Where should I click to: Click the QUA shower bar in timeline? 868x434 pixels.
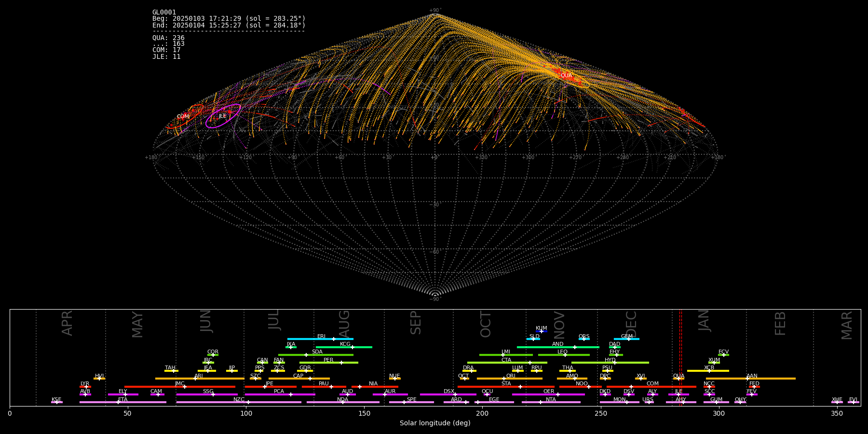pyautogui.click(x=678, y=379)
